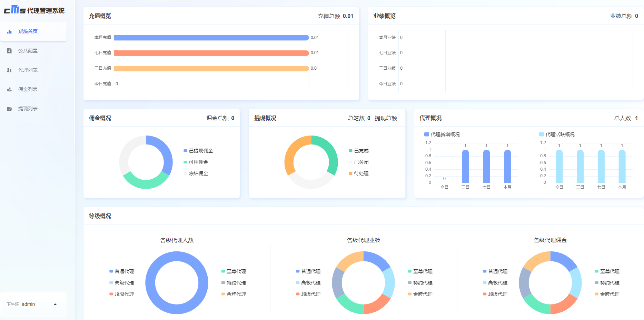Click the 待处理 legend color marker

[x=350, y=173]
